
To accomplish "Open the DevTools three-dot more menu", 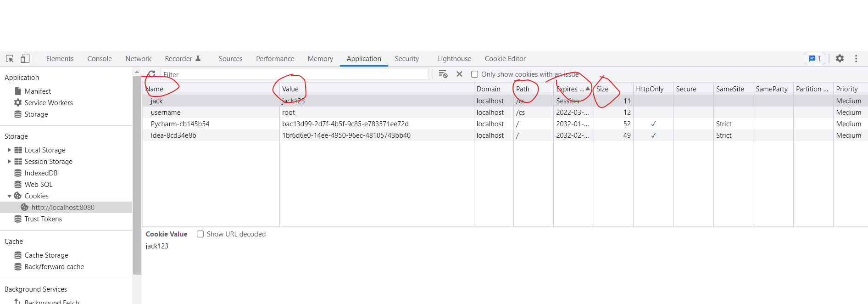I will tap(856, 58).
